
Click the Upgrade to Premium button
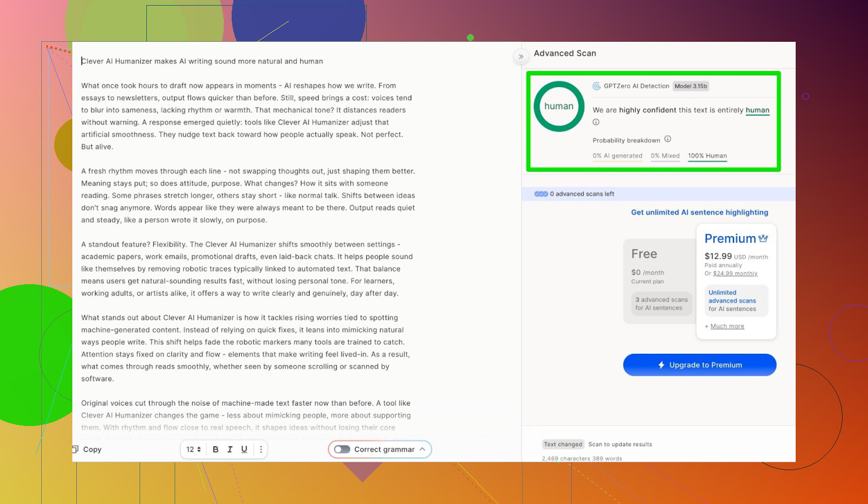coord(700,365)
